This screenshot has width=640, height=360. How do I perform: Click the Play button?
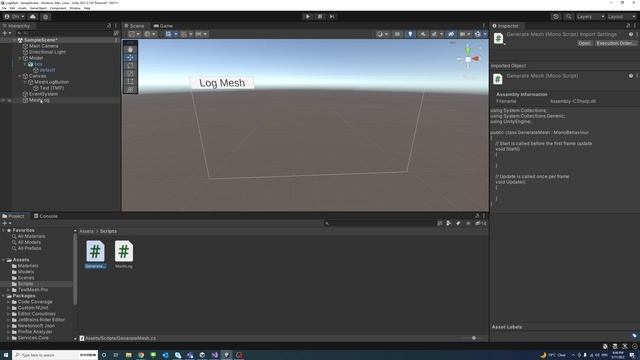[308, 16]
